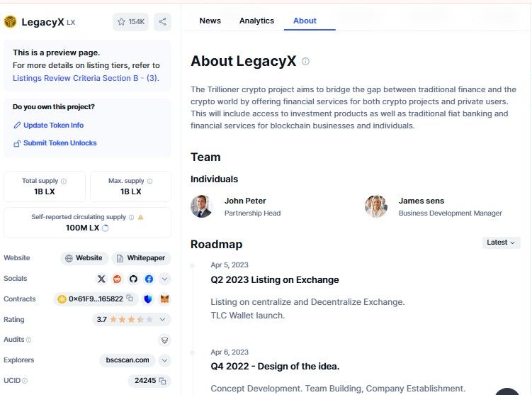Image resolution: width=532 pixels, height=395 pixels.
Task: Open the Whitepaper button
Action: pyautogui.click(x=141, y=258)
